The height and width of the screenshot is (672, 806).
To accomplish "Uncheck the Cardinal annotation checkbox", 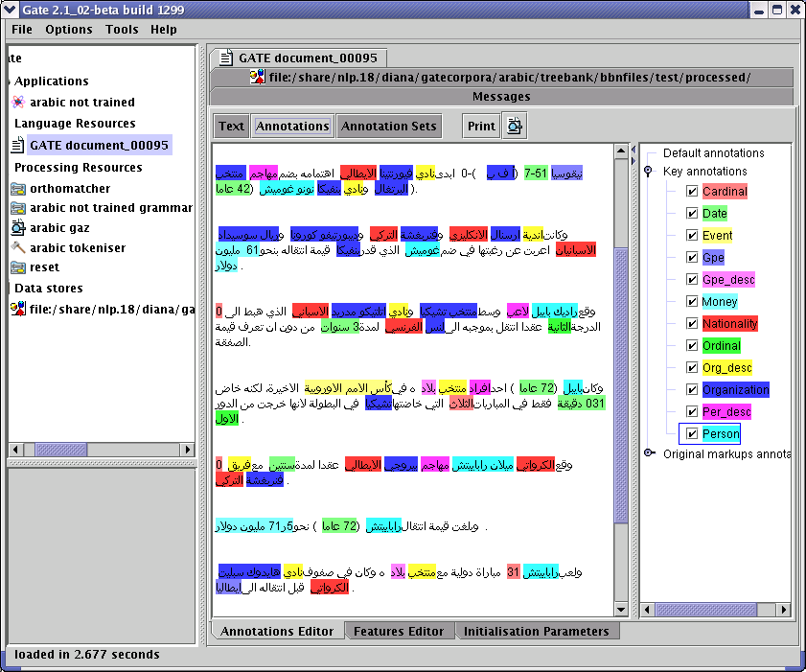I will 692,192.
